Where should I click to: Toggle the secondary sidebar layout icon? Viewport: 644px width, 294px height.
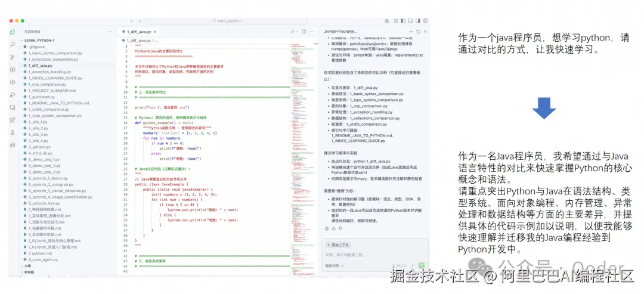[417, 21]
